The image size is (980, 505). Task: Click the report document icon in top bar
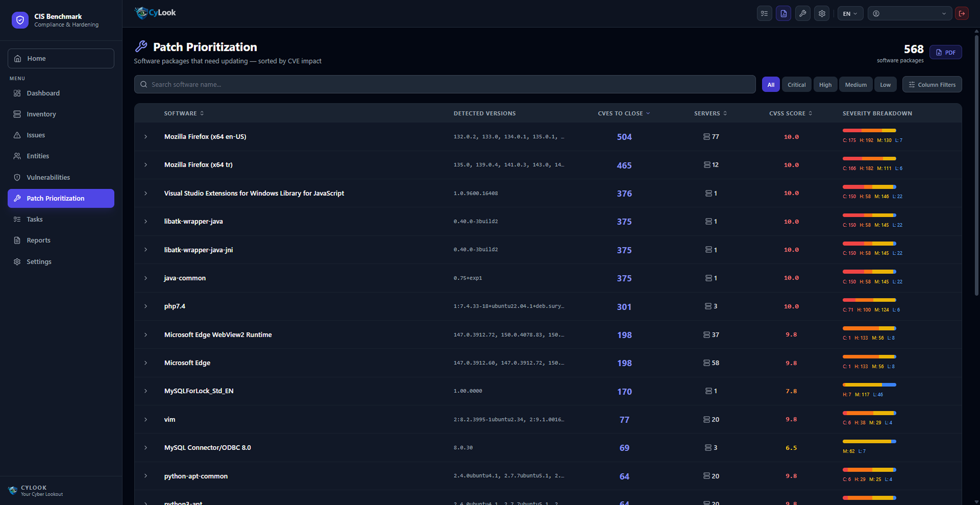(x=783, y=14)
